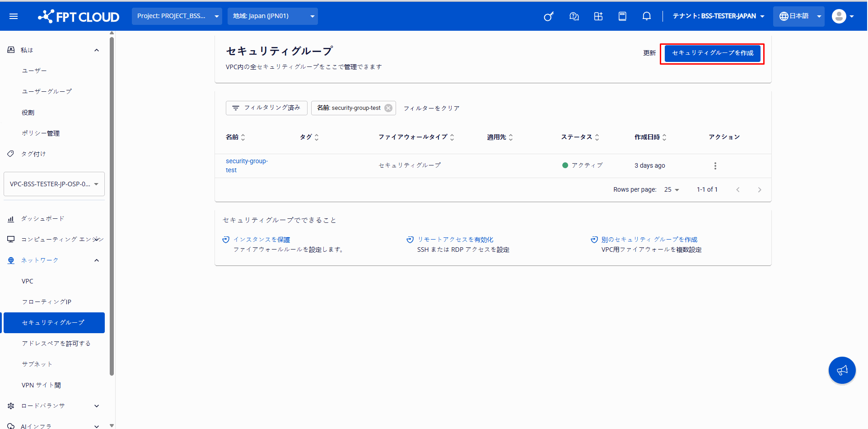Click the sidebar vertical scrollbar
The height and width of the screenshot is (429, 868).
[112, 206]
